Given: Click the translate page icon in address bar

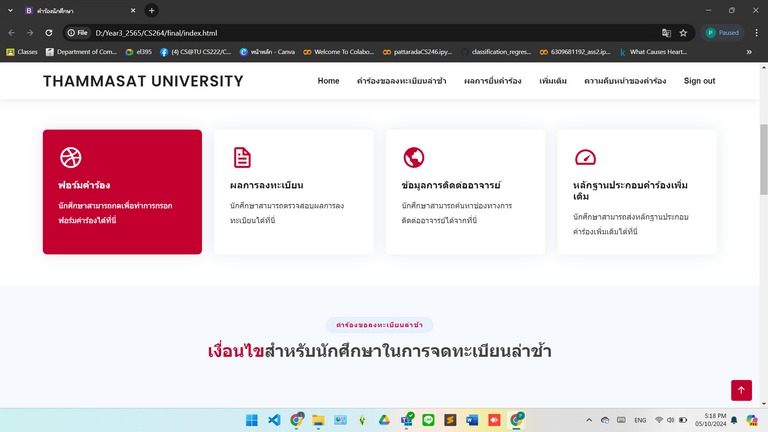Looking at the screenshot, I should (666, 33).
